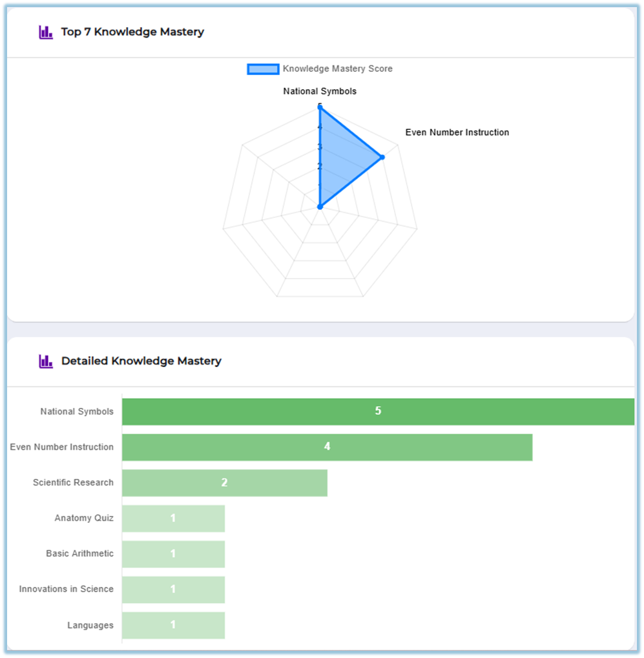
Task: Click the chart icon beside Top 7 Knowledge Mastery
Action: click(x=45, y=32)
